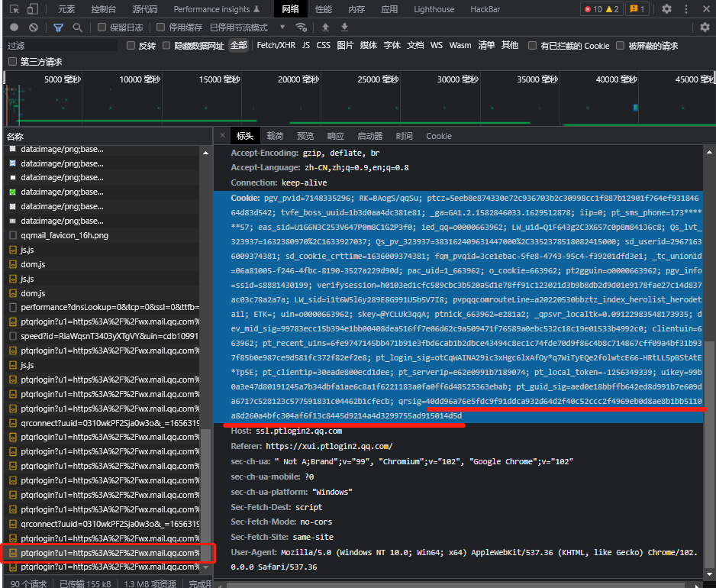The width and height of the screenshot is (716, 588).
Task: Check the 第三方请求 checkbox
Action: coord(12,62)
